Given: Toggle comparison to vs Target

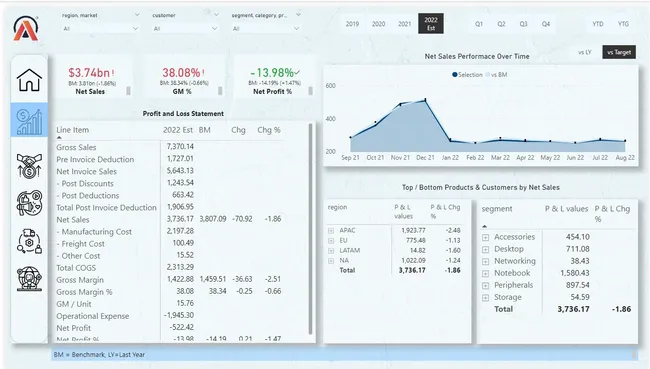Looking at the screenshot, I should point(619,52).
